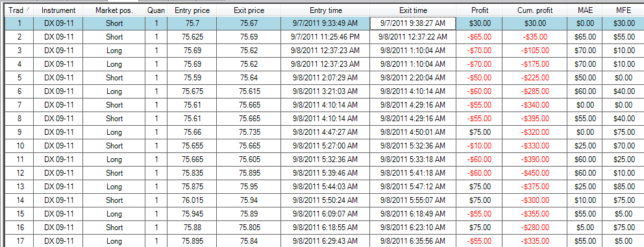Select trade 5 Short market position cell
This screenshot has height=247, width=644.
coord(114,78)
